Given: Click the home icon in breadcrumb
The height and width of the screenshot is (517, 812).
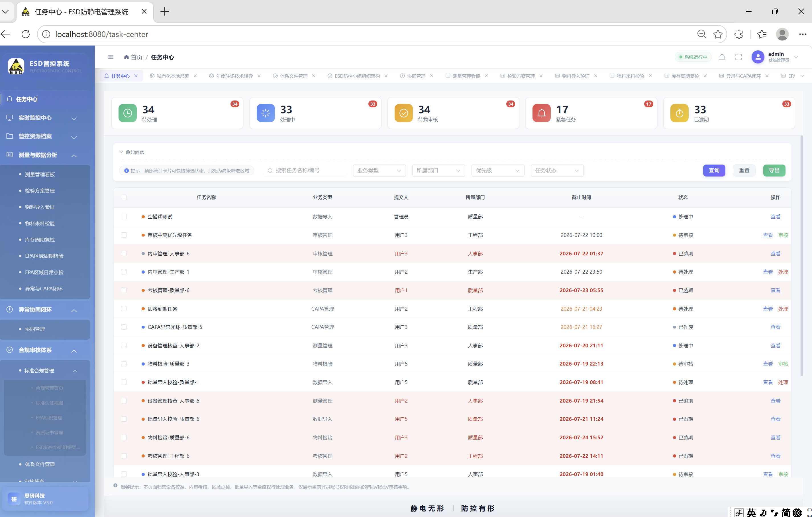Looking at the screenshot, I should click(x=127, y=57).
